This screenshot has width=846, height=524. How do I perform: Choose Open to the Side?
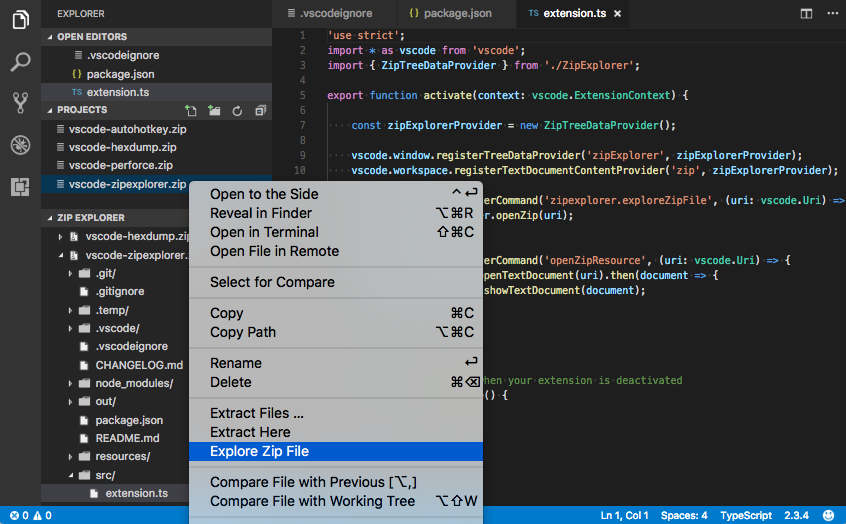coord(336,194)
